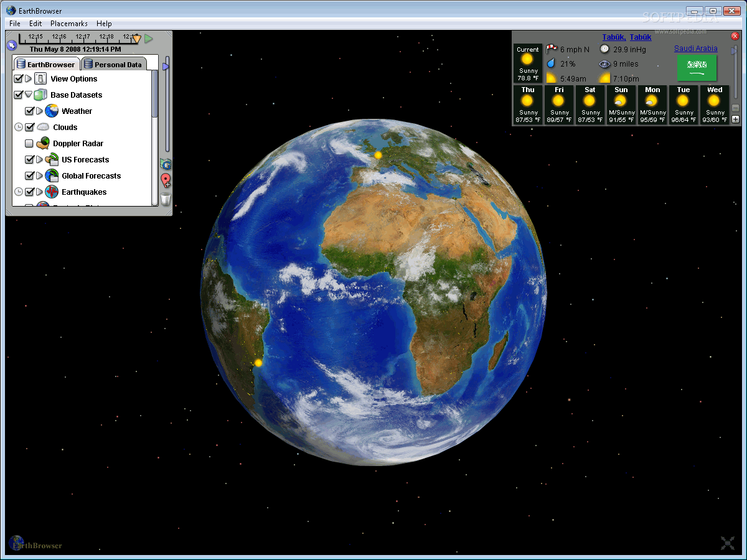Uncheck the US Forecasts checkbox
The width and height of the screenshot is (747, 560).
29,160
